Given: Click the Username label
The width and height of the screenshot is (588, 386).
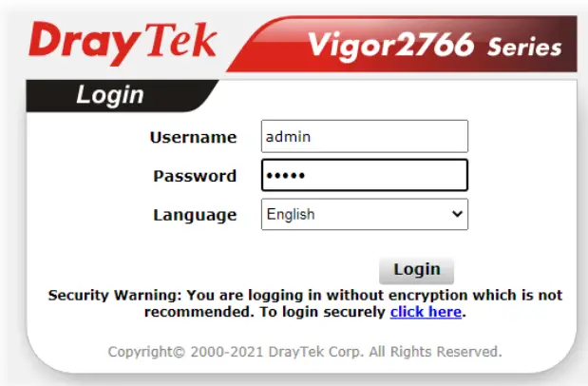Looking at the screenshot, I should tap(194, 138).
